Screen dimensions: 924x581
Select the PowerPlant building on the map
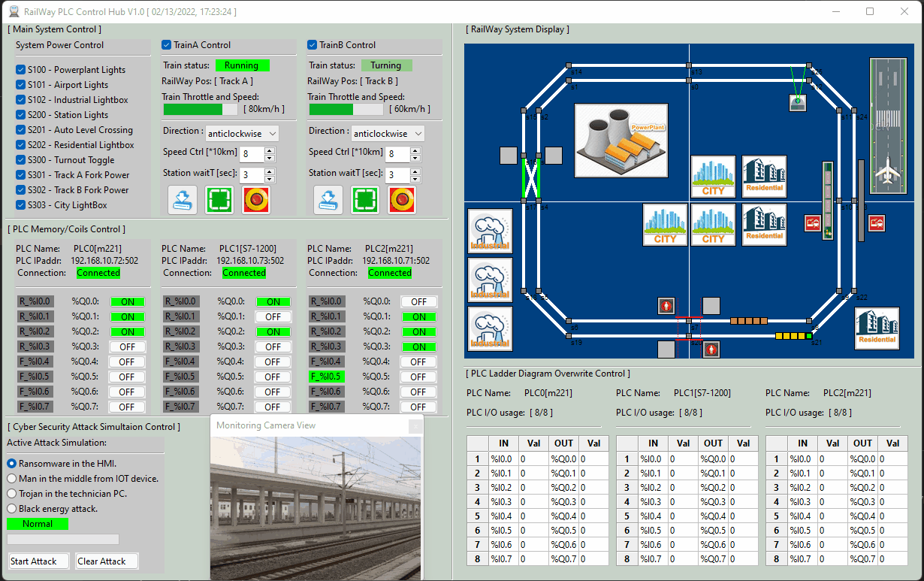[x=621, y=141]
